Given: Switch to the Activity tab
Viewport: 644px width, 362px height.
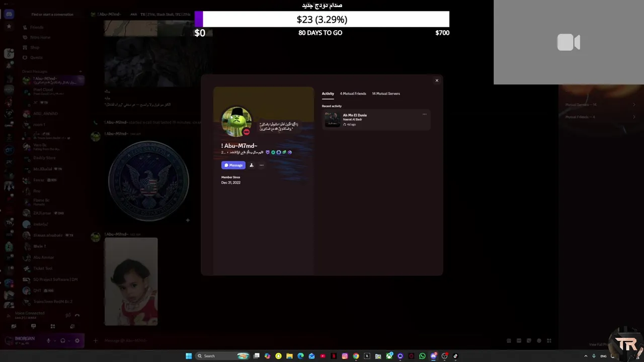Looking at the screenshot, I should pyautogui.click(x=328, y=94).
